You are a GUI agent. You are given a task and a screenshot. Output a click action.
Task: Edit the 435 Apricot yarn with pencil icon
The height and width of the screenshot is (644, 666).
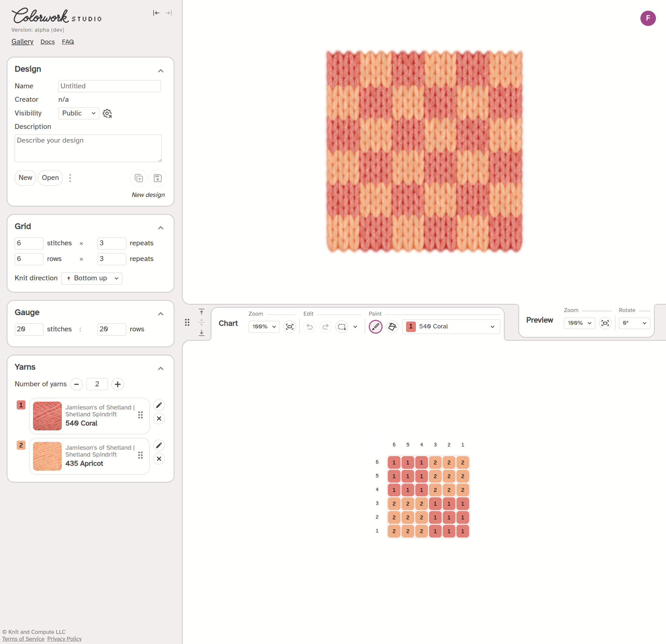click(159, 445)
